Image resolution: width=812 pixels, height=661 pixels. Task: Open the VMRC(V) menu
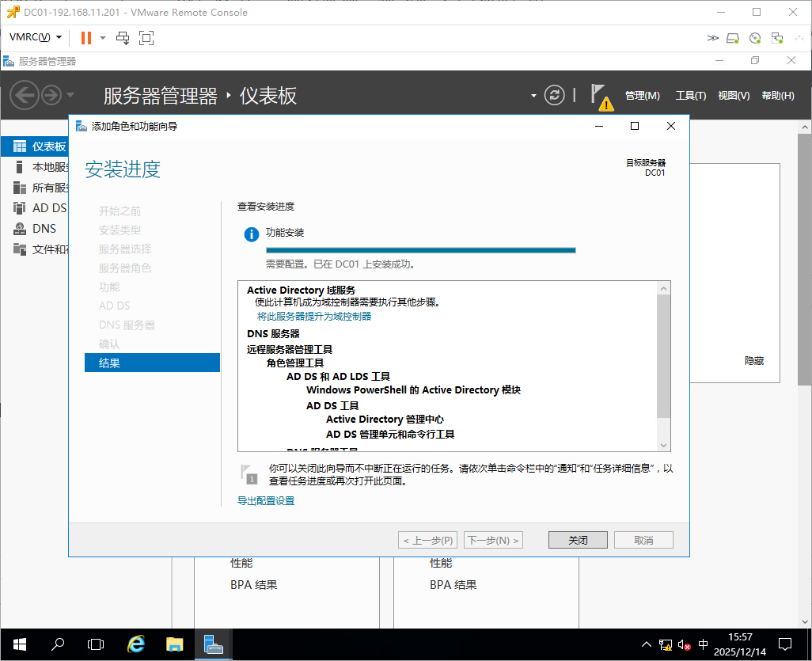click(35, 37)
